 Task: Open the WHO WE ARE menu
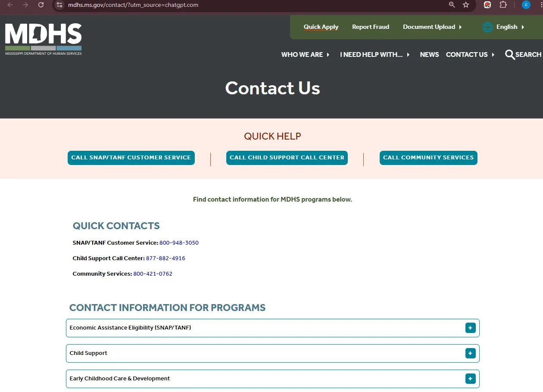(x=305, y=55)
